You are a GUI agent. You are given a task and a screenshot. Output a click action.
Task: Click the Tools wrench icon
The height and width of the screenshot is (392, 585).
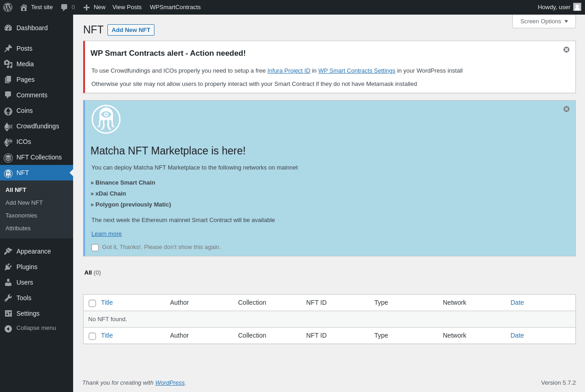(x=8, y=298)
